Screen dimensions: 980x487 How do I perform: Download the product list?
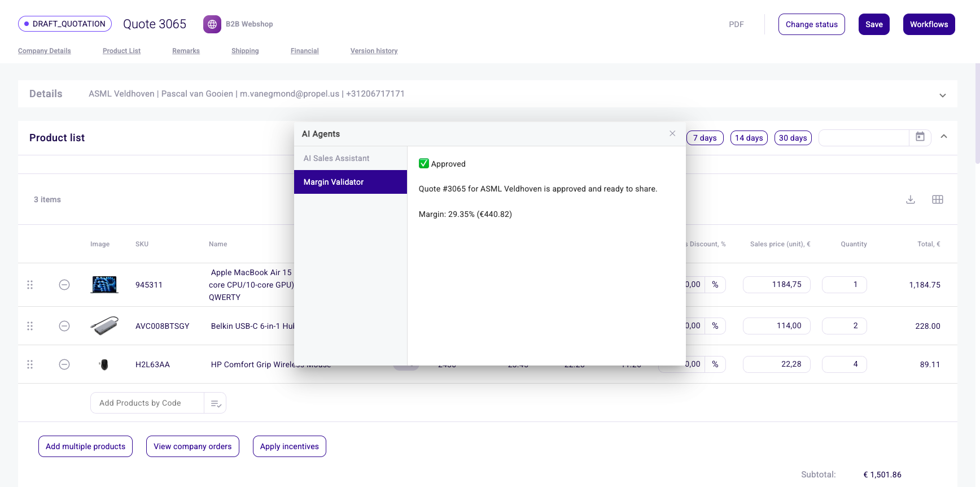click(x=910, y=199)
